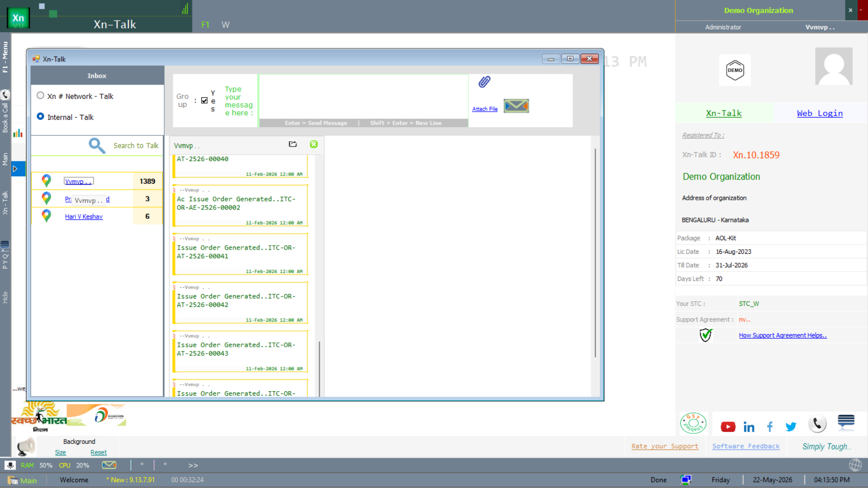Click the Digital India banner image

tap(96, 415)
